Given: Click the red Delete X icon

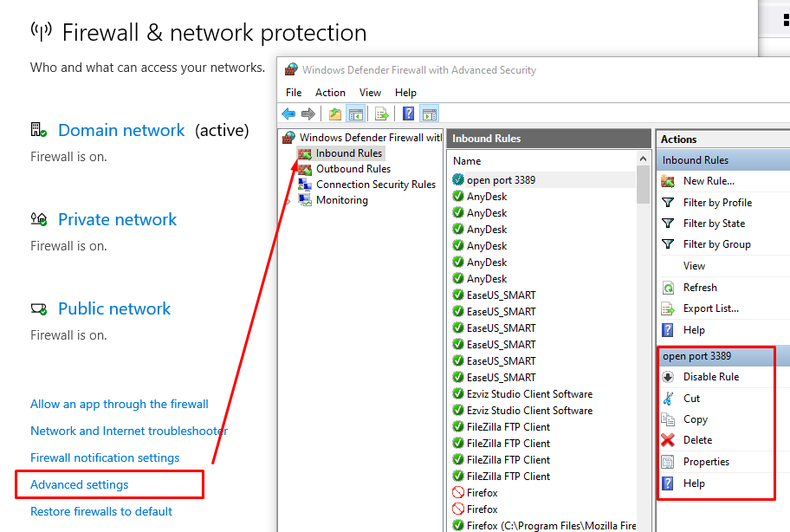Looking at the screenshot, I should pos(668,440).
